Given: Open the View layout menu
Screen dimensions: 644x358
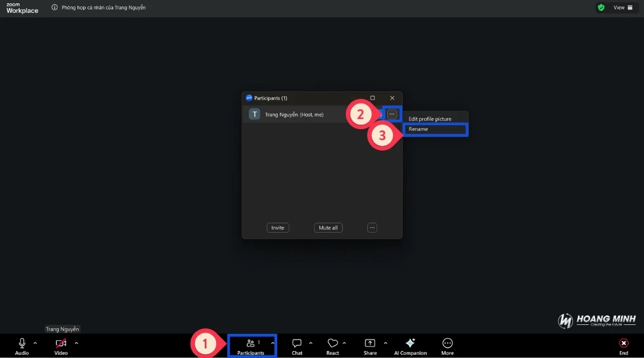Looking at the screenshot, I should (622, 8).
